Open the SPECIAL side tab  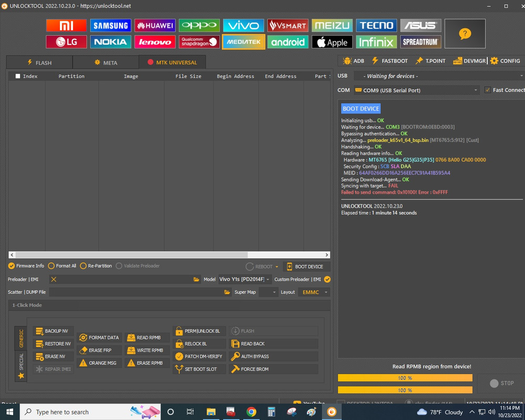point(21,366)
